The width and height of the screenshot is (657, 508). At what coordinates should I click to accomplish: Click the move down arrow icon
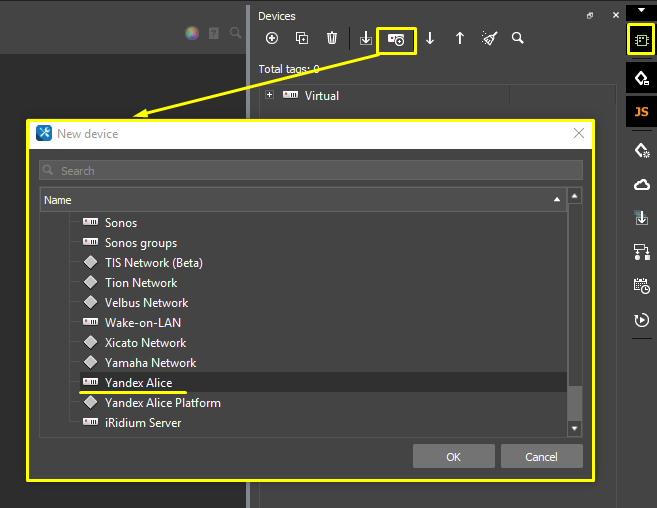pos(430,39)
